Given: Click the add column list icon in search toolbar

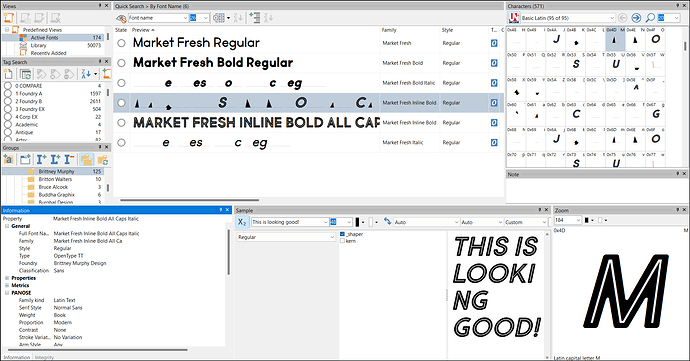Looking at the screenshot, I should [x=254, y=18].
